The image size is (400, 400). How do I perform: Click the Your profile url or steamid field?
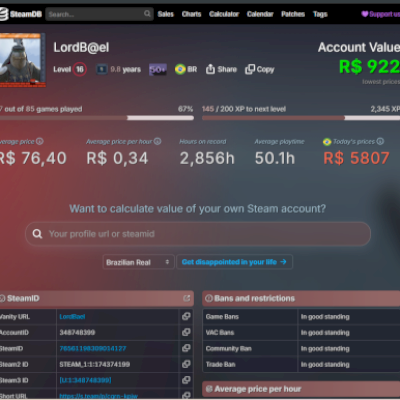[x=198, y=234]
